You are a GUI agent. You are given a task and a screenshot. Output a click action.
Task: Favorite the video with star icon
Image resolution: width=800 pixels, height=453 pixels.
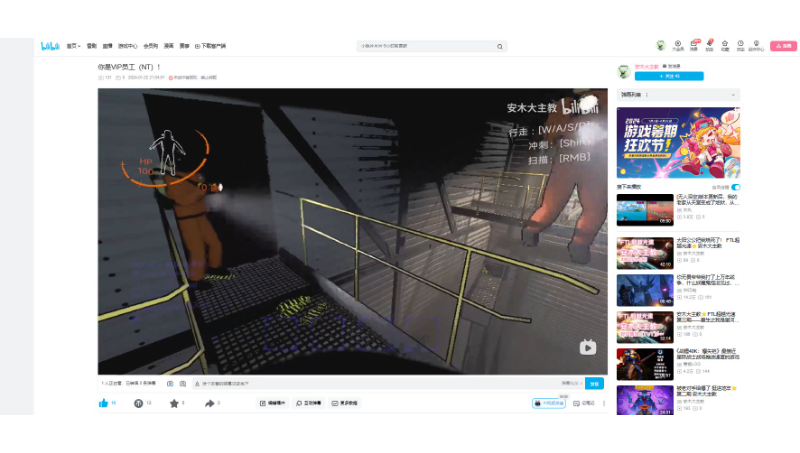pos(174,403)
